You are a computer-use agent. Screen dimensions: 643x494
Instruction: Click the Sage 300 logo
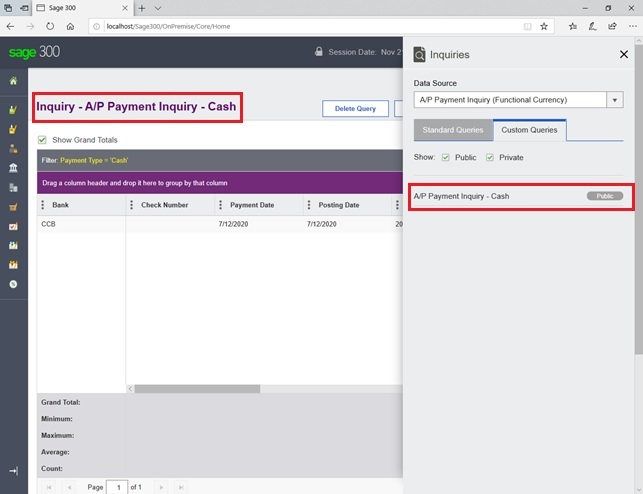(34, 52)
